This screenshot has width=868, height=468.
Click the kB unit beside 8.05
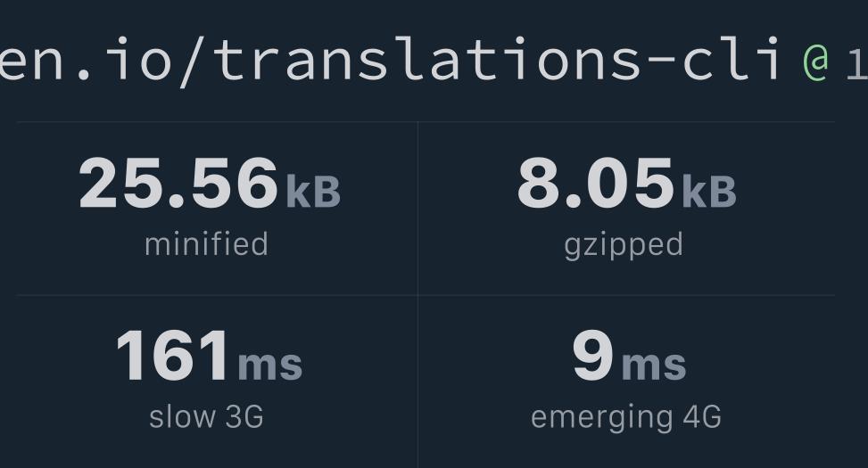click(709, 191)
